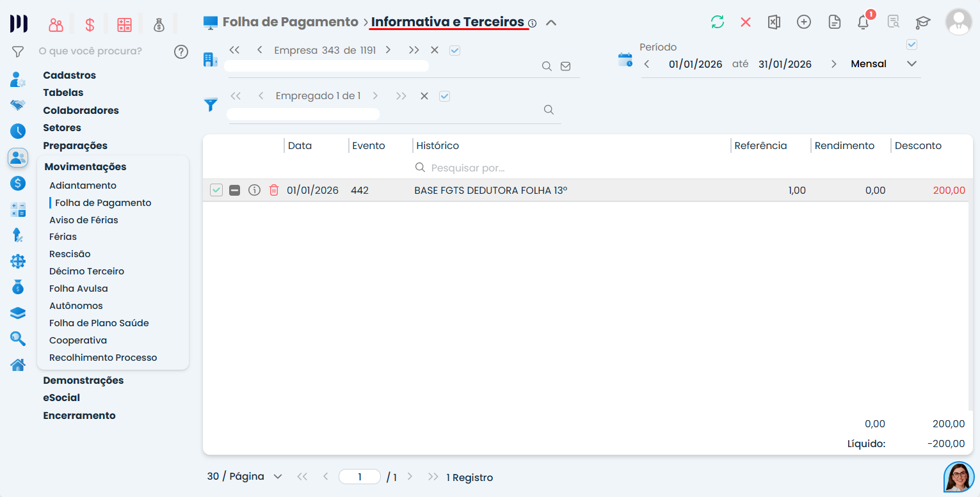
Task: Jump to the first Empresa with the double arrow
Action: [x=234, y=50]
